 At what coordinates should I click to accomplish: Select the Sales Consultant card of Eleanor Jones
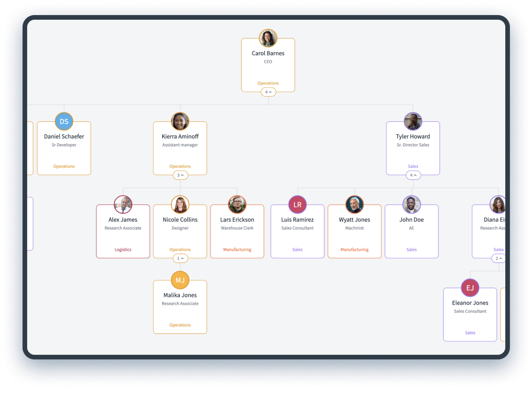click(x=470, y=315)
